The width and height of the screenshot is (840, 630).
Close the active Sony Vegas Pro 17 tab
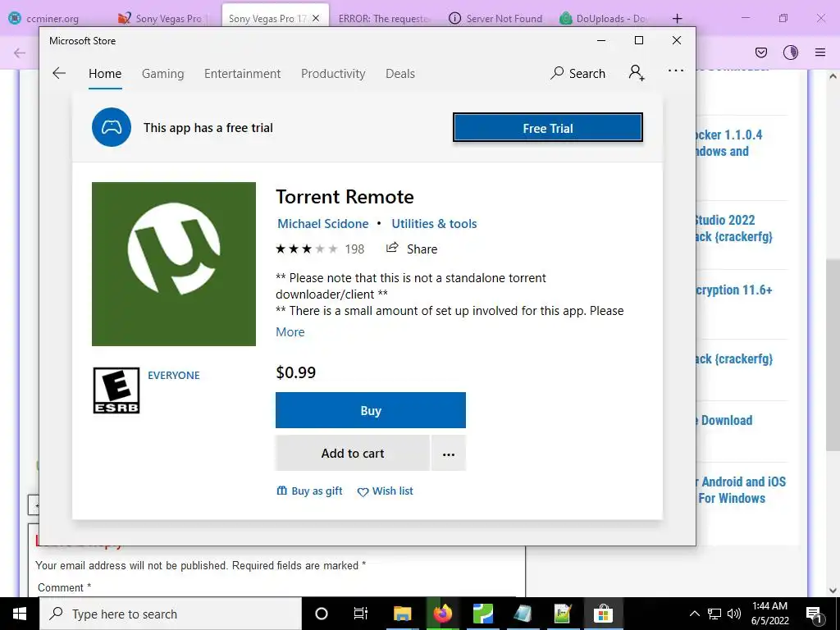click(x=316, y=18)
